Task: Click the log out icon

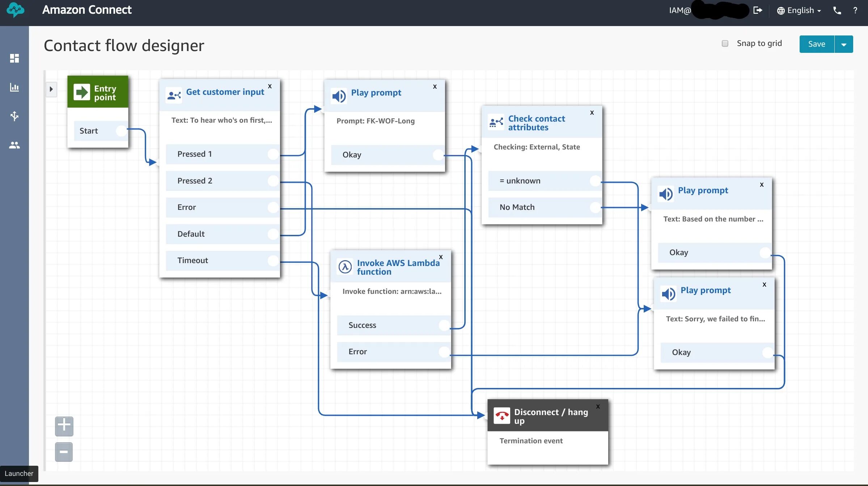Action: coord(758,10)
